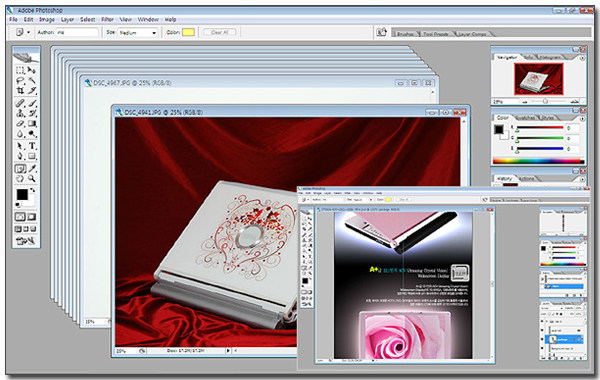Open the Window menu
The image size is (600, 380).
coord(148,19)
